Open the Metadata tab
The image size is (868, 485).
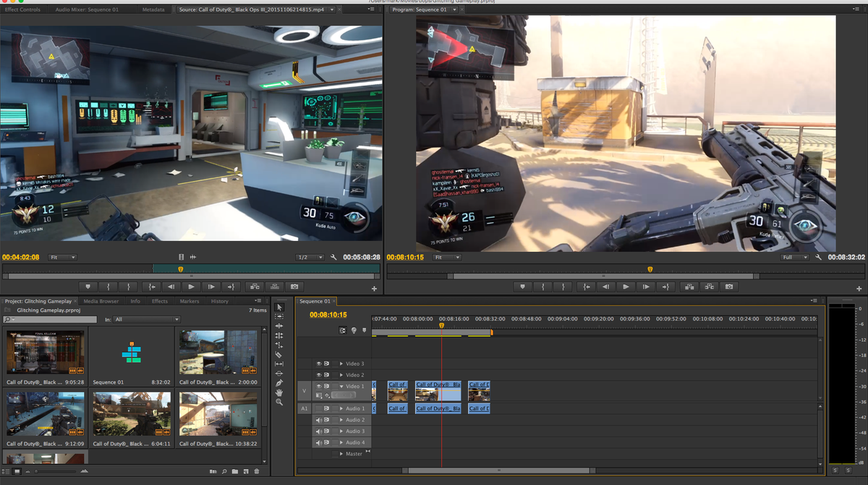(153, 9)
